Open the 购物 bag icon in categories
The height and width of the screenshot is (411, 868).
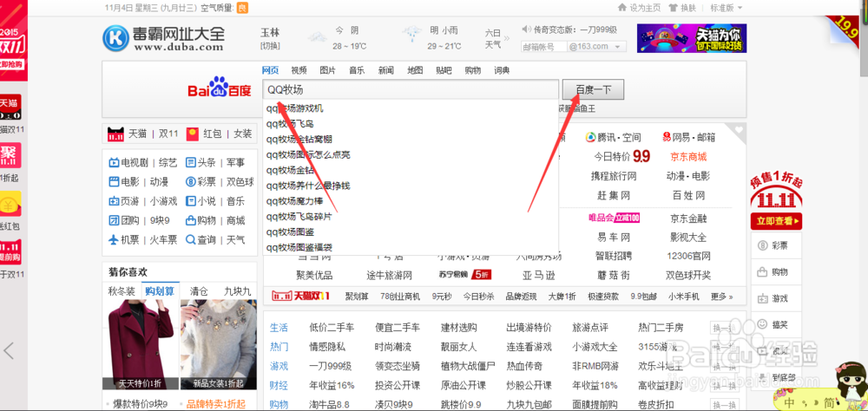pyautogui.click(x=191, y=220)
